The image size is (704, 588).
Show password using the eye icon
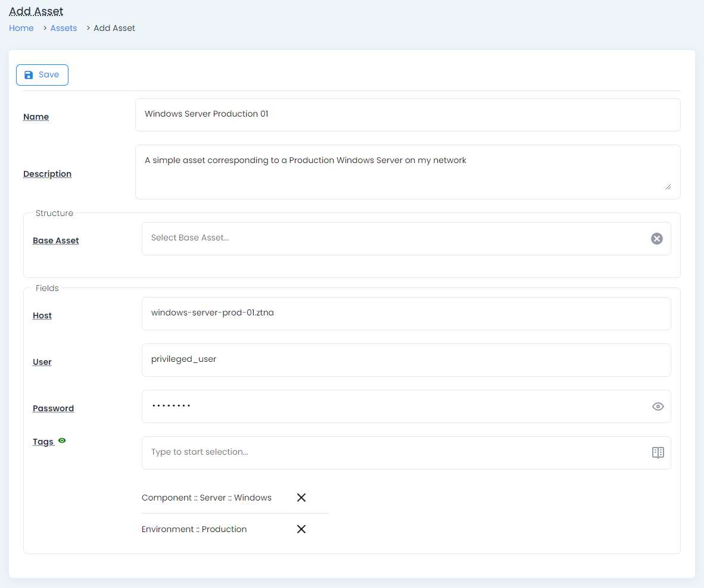658,406
